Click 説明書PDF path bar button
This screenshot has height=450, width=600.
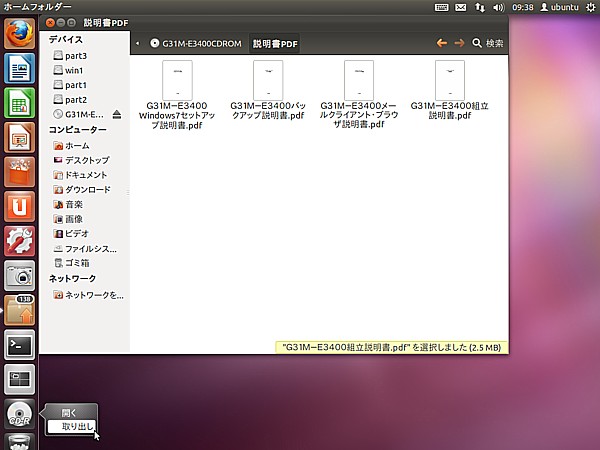click(x=275, y=44)
